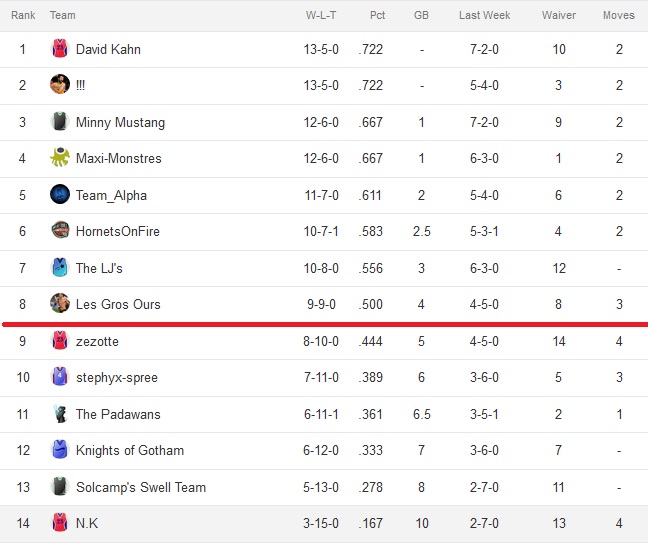Click the Les Gros Ours avatar photo
Image resolution: width=648 pixels, height=545 pixels.
click(60, 303)
